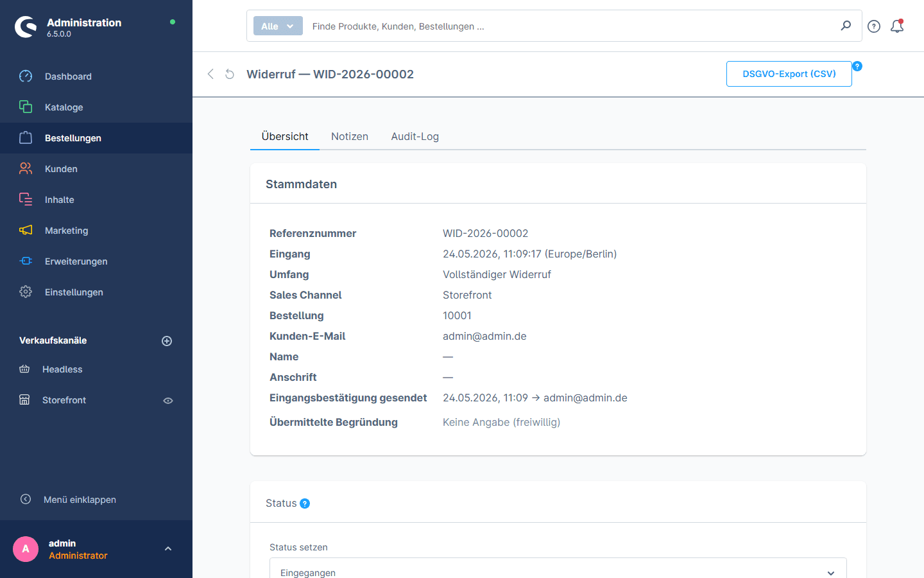
Task: Switch to the Audit-Log tab
Action: click(x=415, y=136)
